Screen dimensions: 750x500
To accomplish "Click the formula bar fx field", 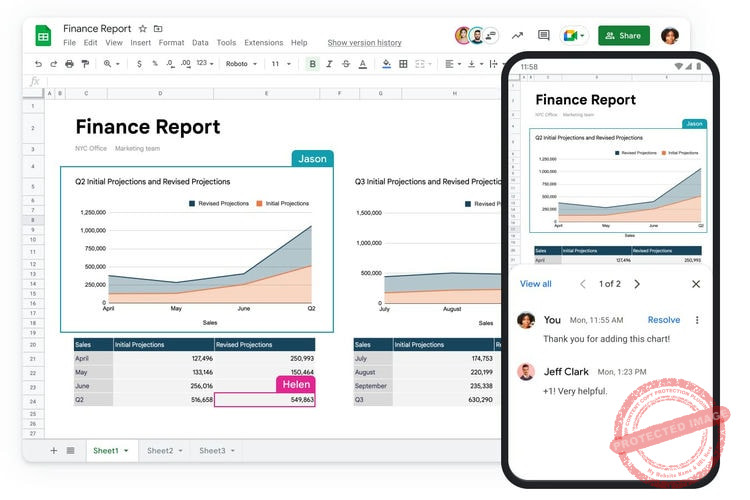I will [x=275, y=81].
